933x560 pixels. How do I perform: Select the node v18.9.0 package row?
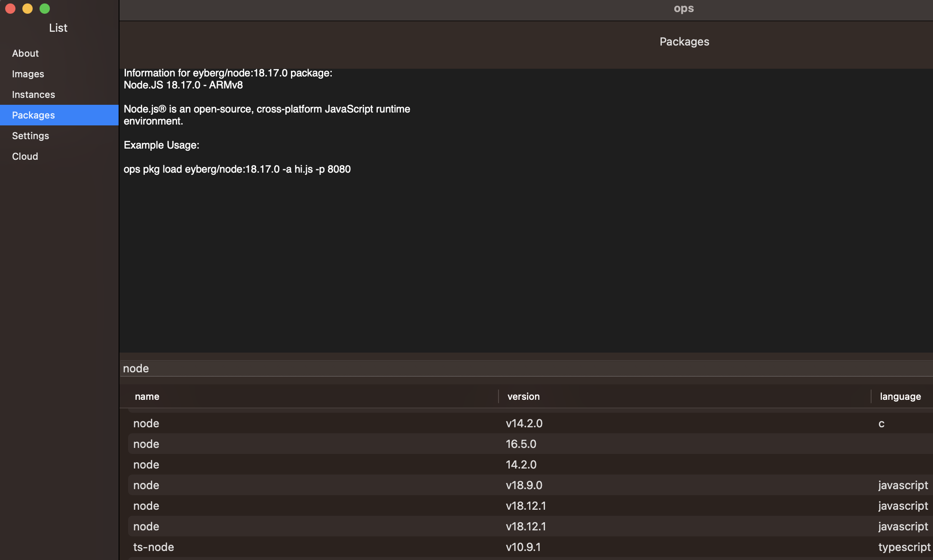tap(530, 485)
